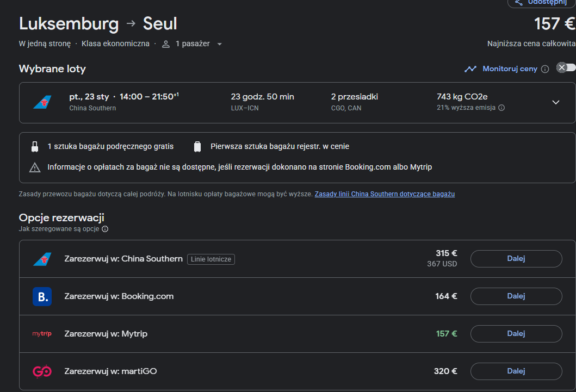Click the passenger person icon
This screenshot has height=392, width=576.
click(x=166, y=44)
